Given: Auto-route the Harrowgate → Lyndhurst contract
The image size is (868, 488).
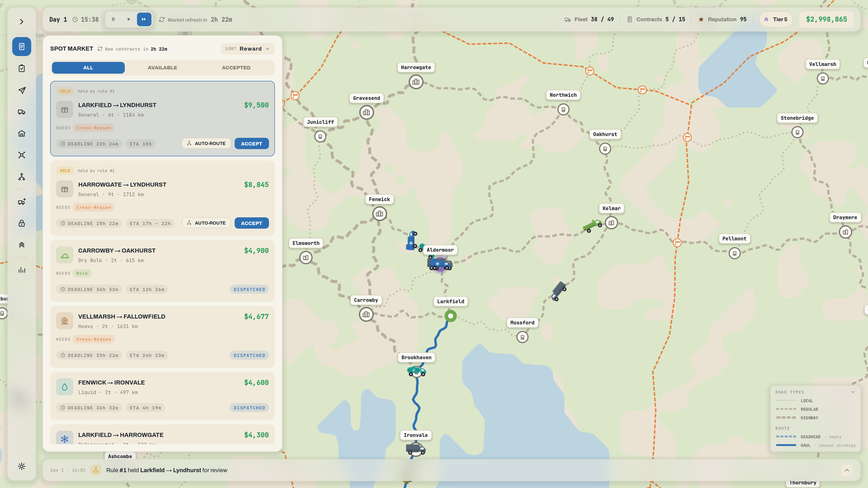Looking at the screenshot, I should 206,223.
